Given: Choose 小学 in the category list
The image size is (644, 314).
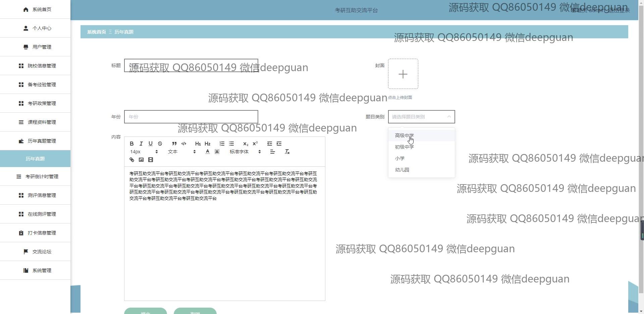Looking at the screenshot, I should 422,158.
